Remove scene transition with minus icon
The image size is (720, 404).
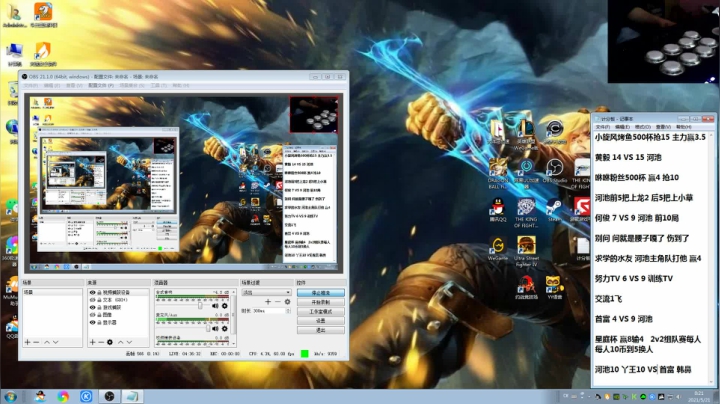point(277,302)
